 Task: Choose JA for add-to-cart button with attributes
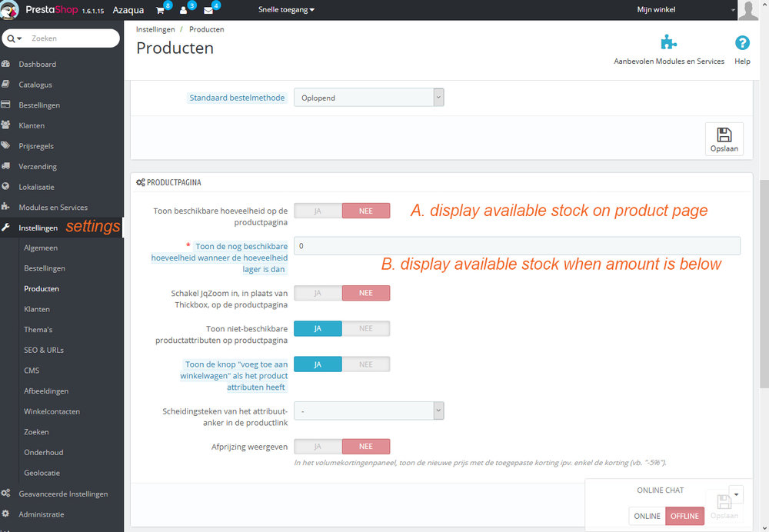[318, 364]
